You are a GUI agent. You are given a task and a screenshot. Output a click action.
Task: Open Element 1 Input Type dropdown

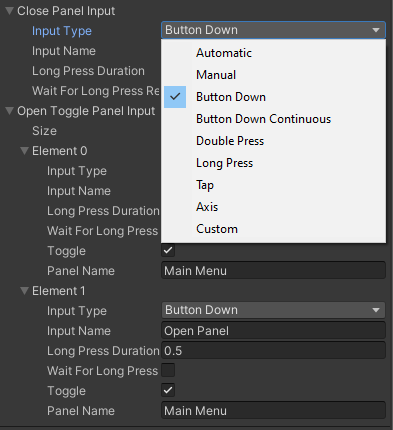[273, 310]
